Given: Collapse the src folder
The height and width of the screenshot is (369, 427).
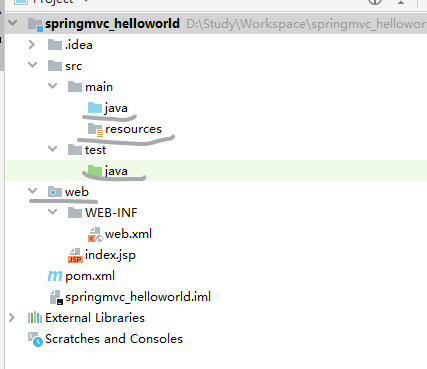Looking at the screenshot, I should coord(32,65).
